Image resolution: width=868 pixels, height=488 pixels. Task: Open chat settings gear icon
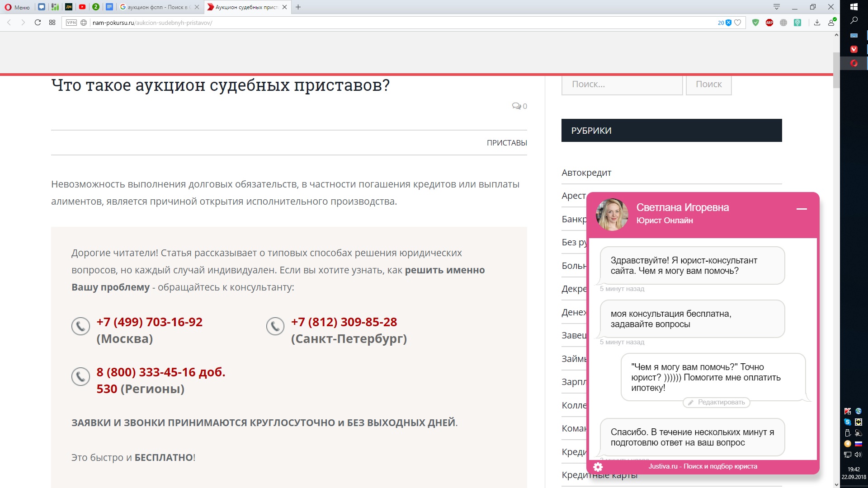(598, 467)
